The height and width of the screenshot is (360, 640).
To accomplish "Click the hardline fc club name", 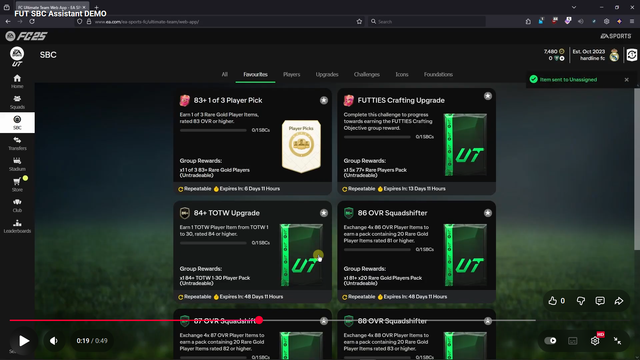I will click(x=592, y=58).
